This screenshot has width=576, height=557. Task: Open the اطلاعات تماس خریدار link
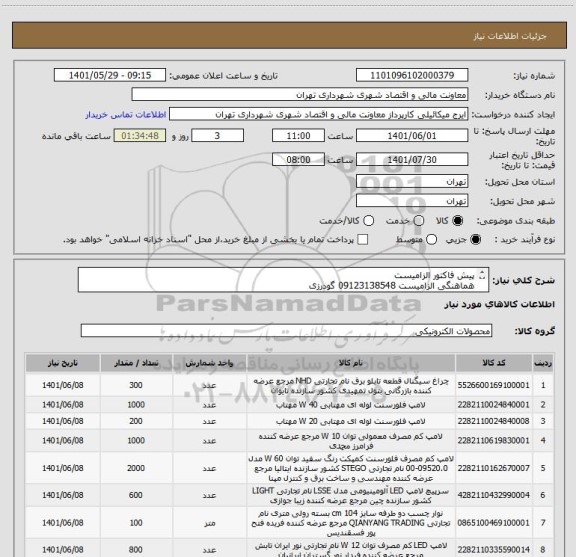pyautogui.click(x=126, y=115)
